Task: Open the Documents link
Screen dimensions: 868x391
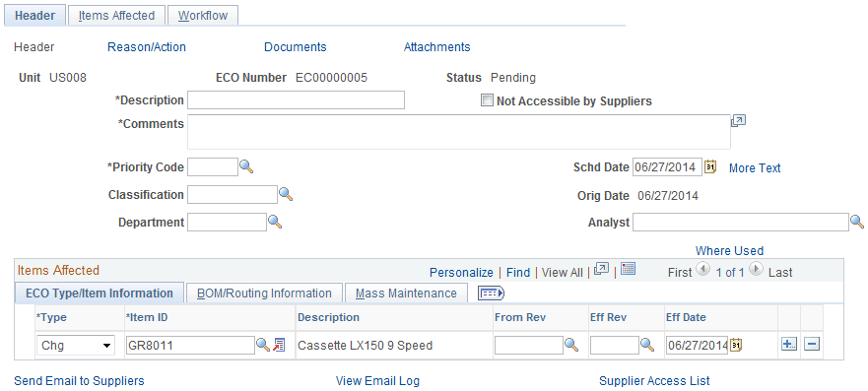Action: [295, 47]
